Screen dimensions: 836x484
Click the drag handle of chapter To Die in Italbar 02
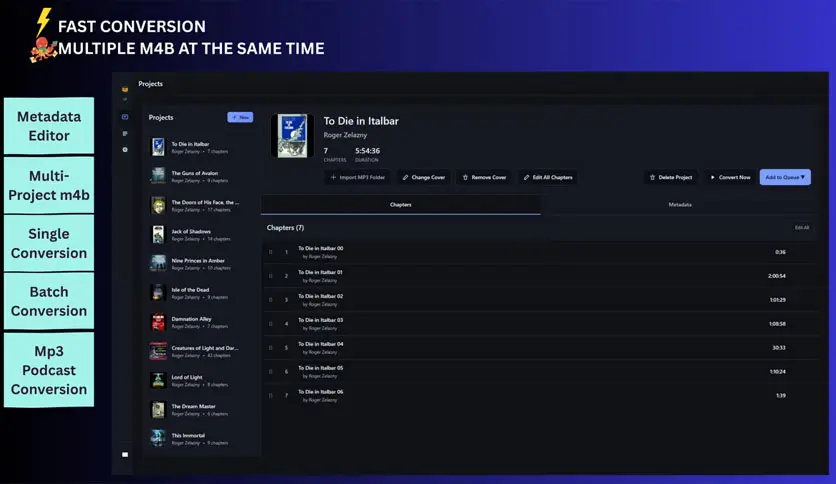pos(270,300)
